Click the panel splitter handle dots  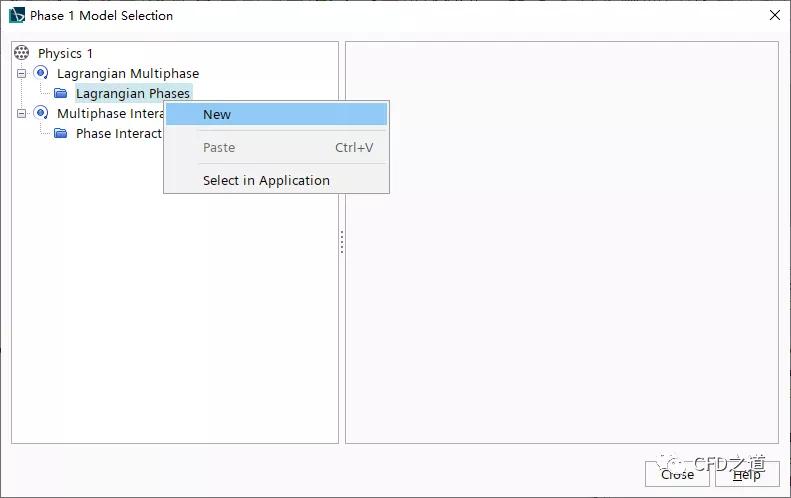342,242
